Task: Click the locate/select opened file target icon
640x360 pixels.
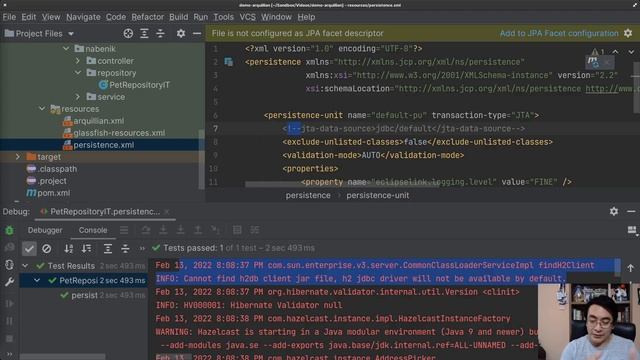Action: click(x=128, y=33)
